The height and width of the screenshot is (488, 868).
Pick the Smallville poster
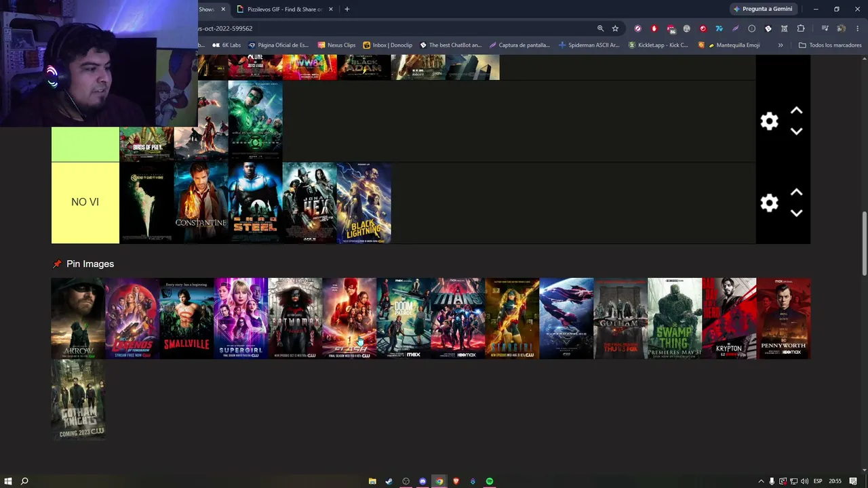pos(186,319)
